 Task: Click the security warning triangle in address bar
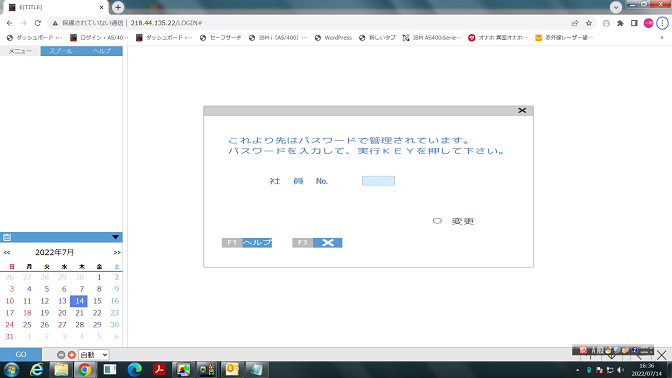[55, 23]
